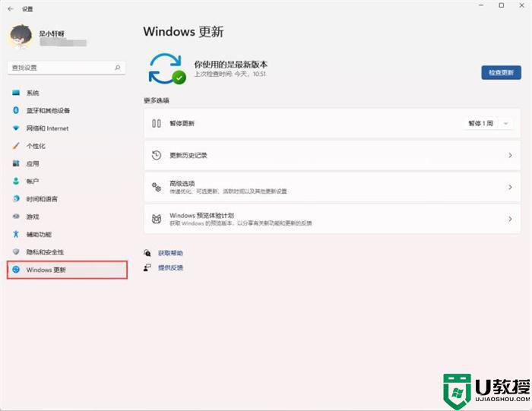
Task: Click the Insider cat icon
Action: (x=157, y=219)
